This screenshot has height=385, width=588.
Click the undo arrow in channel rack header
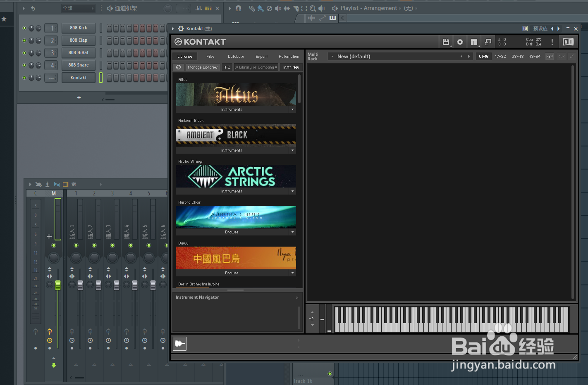click(x=33, y=8)
